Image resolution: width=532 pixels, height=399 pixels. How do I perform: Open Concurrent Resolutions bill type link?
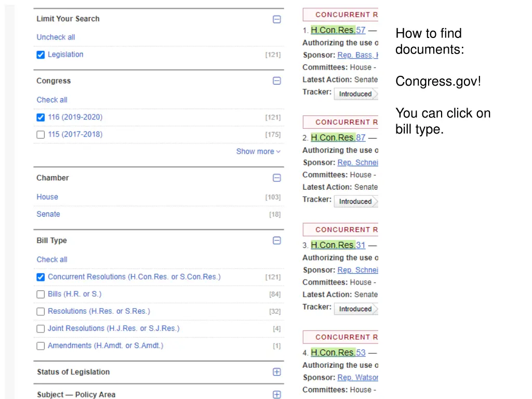point(135,277)
